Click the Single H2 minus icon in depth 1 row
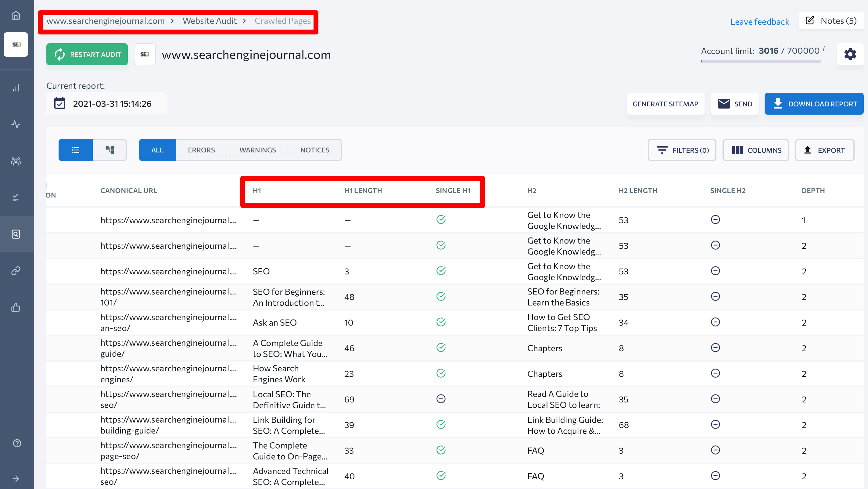868x489 pixels. (716, 220)
